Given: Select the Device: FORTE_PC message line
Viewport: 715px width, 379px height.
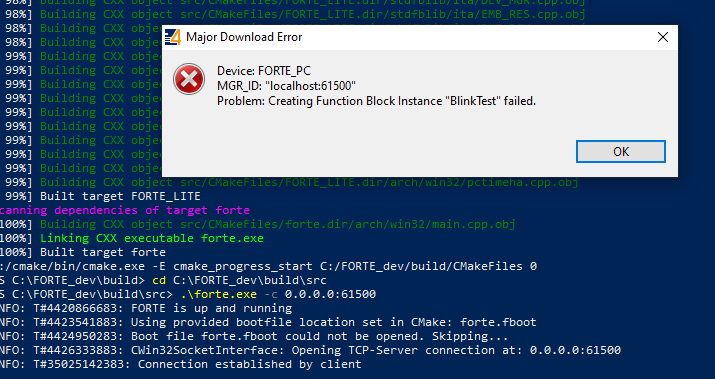Looking at the screenshot, I should [264, 71].
